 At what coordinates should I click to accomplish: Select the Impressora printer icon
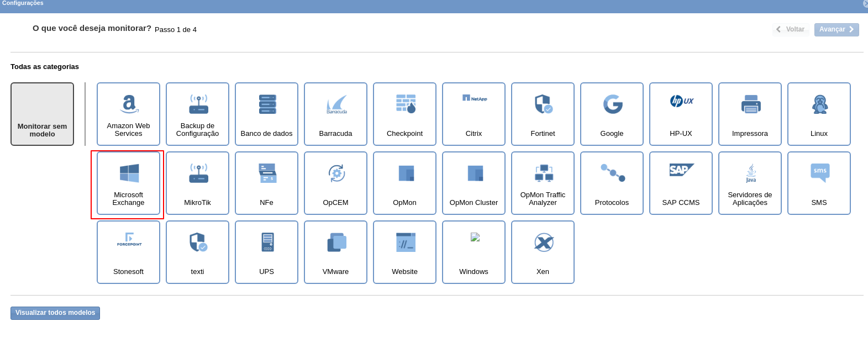point(750,104)
